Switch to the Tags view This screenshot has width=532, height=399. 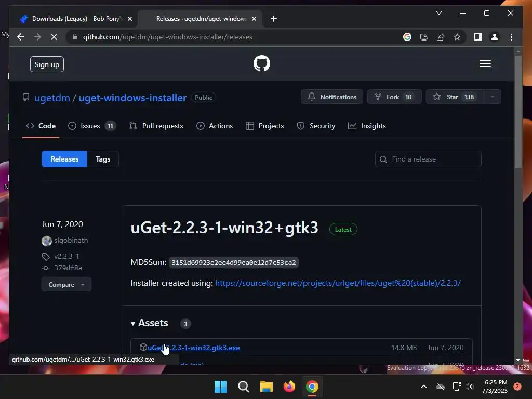103,159
